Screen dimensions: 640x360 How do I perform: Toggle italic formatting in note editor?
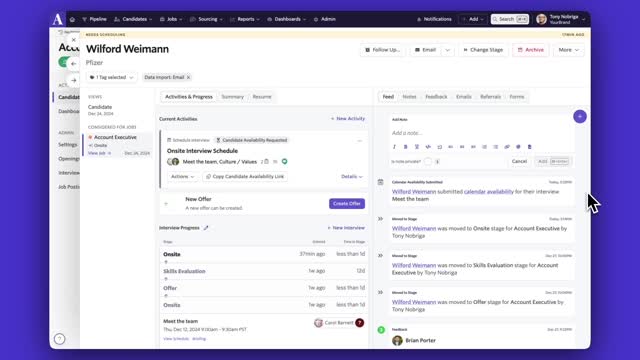[394, 147]
